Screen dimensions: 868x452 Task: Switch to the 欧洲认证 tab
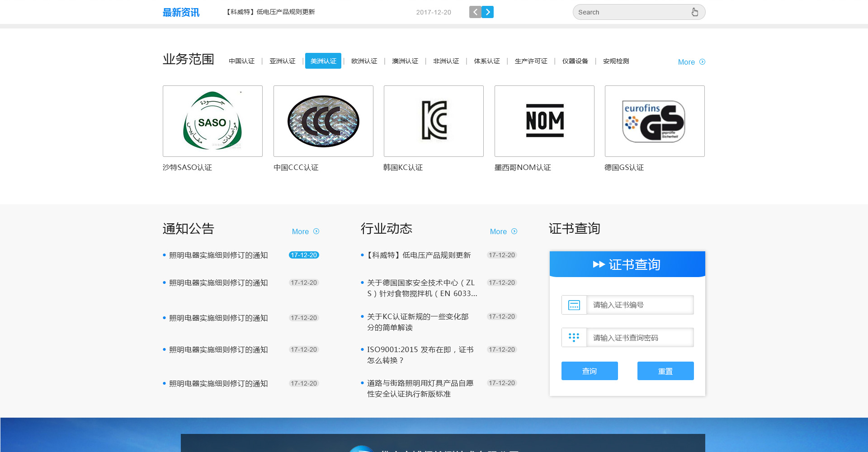click(364, 61)
